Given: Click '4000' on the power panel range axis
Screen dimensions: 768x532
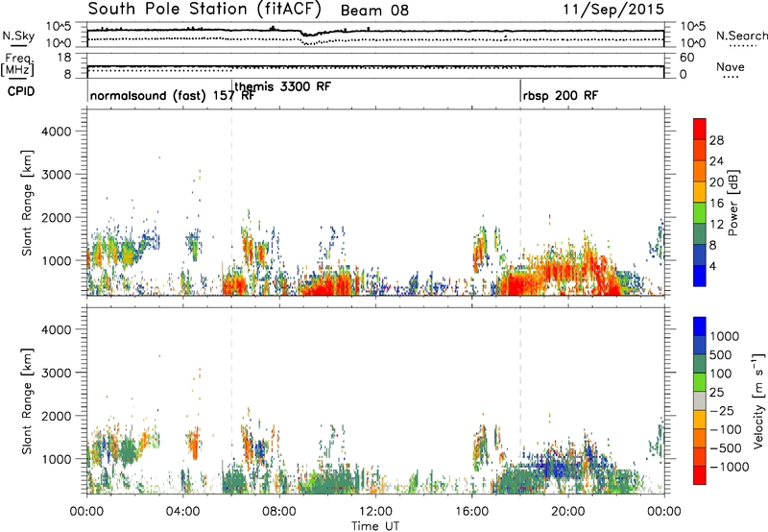Looking at the screenshot, I should point(57,132).
